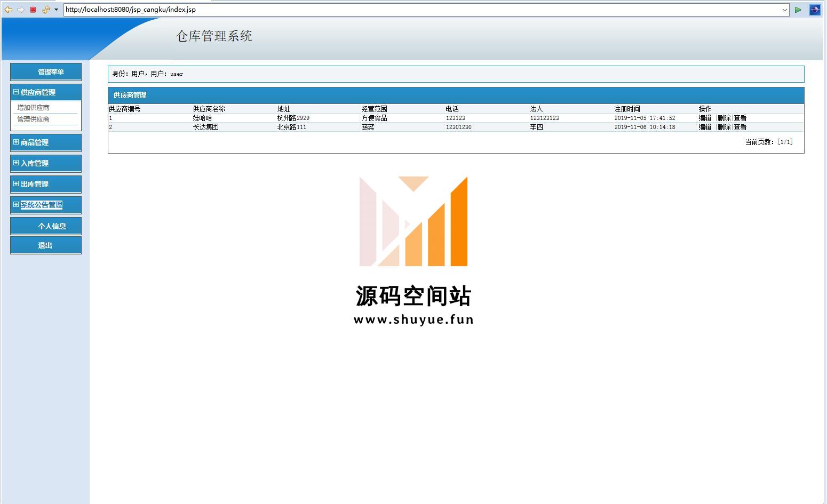Click the 商品管理 menu title
Screen dimensions: 827x504
click(x=35, y=142)
